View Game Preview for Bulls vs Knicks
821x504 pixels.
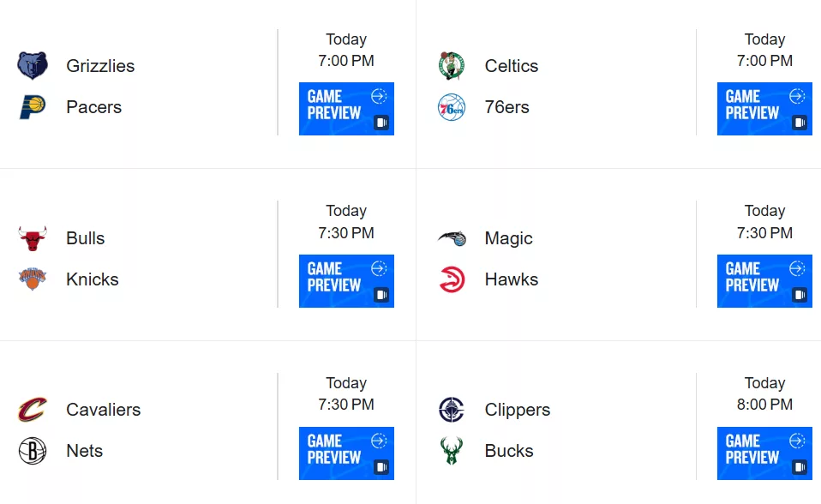[346, 281]
